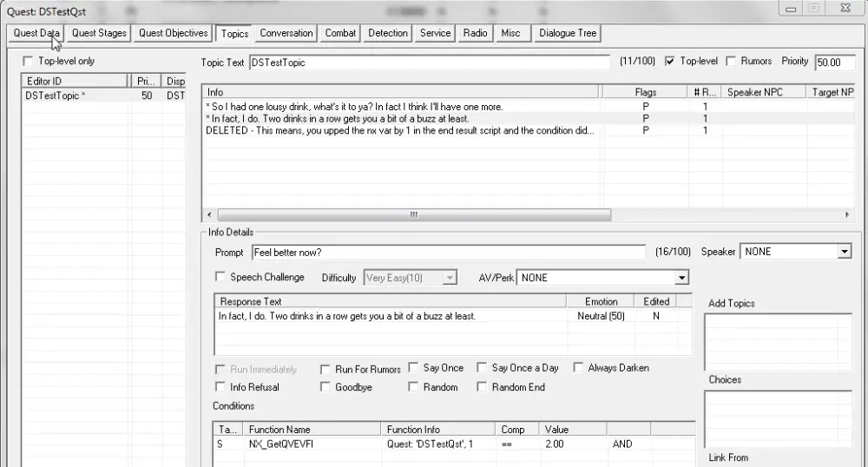
Task: Select the DELETED info row
Action: (x=529, y=130)
